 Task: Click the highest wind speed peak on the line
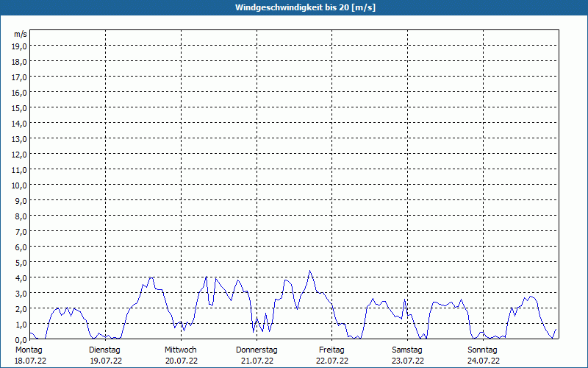coord(310,271)
